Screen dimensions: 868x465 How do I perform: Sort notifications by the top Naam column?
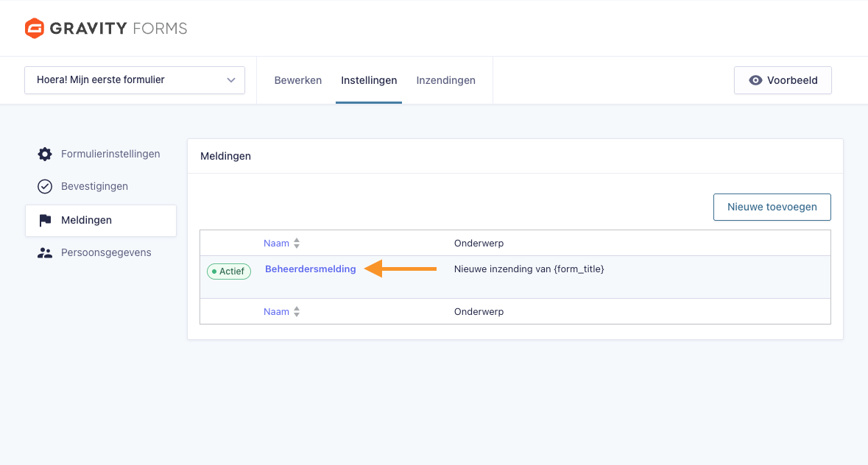[276, 244]
